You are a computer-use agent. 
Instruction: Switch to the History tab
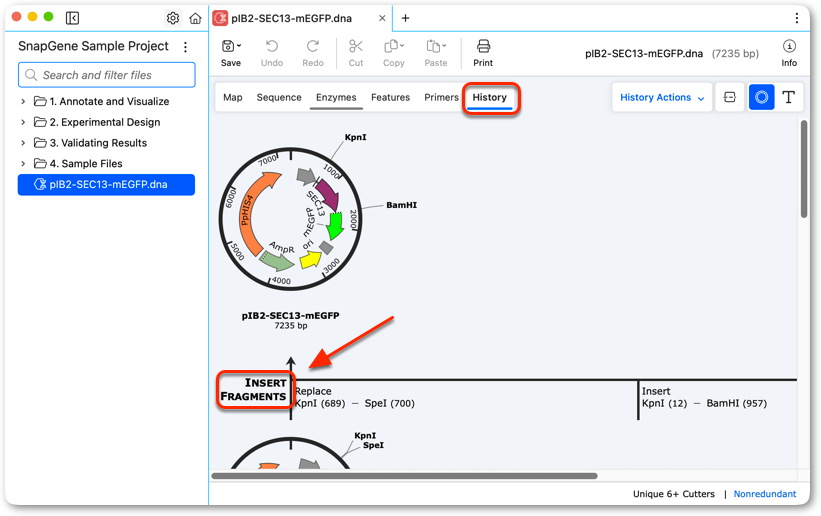(490, 97)
